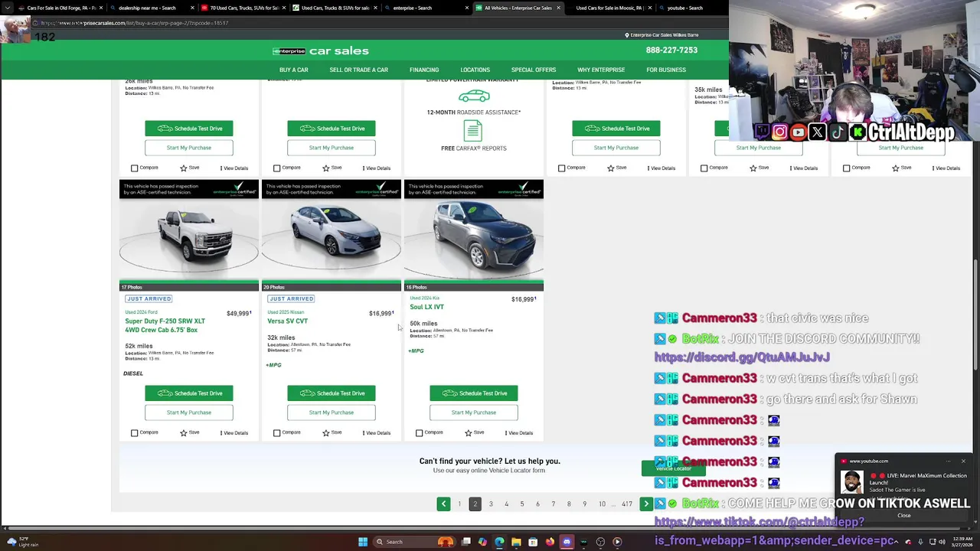Click the Enterprise Car Sales logo

point(321,51)
